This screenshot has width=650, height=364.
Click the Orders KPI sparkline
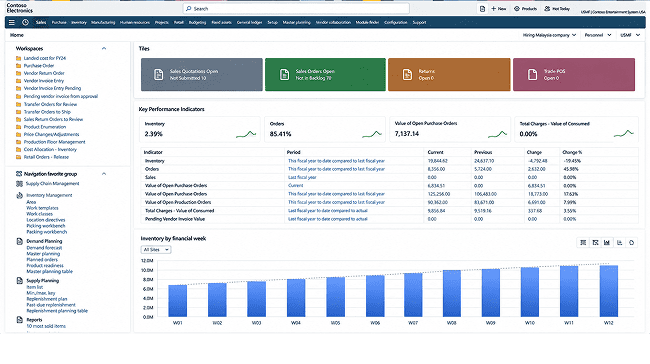click(x=372, y=134)
